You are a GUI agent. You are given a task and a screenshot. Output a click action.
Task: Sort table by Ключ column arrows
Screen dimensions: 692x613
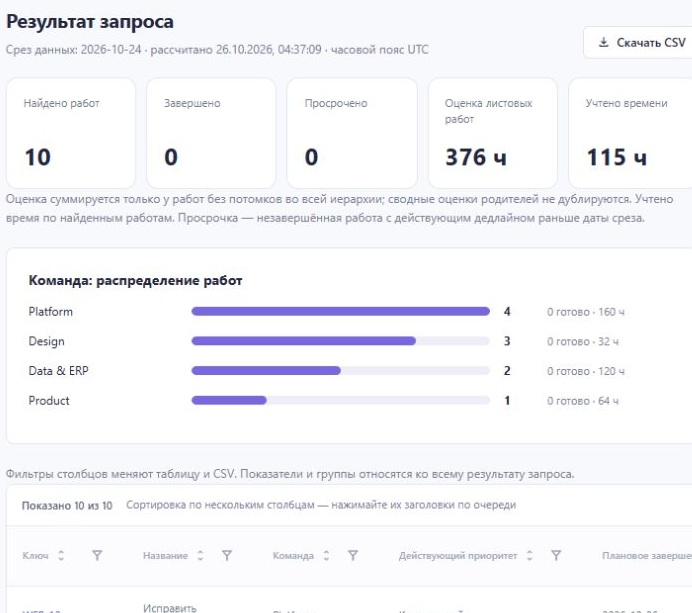point(61,556)
